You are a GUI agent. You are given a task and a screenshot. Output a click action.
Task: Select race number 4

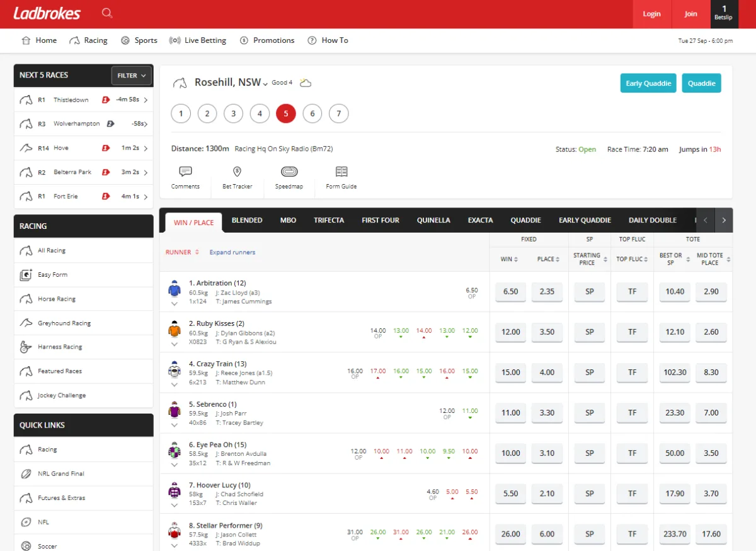click(x=260, y=113)
